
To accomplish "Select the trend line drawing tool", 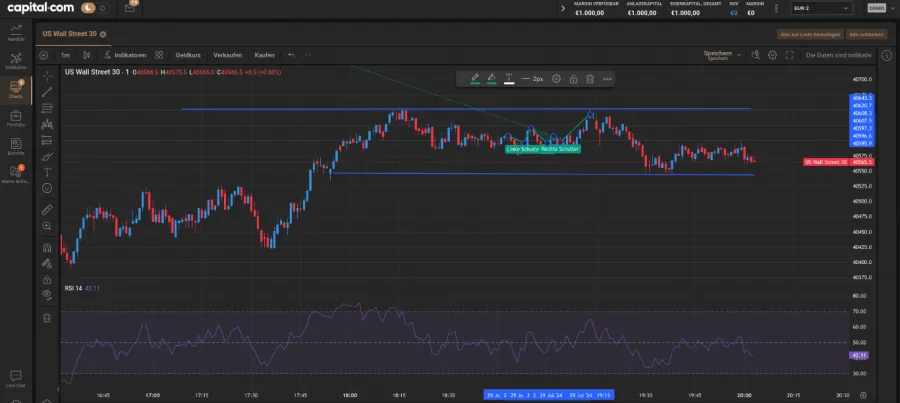I will click(x=47, y=92).
